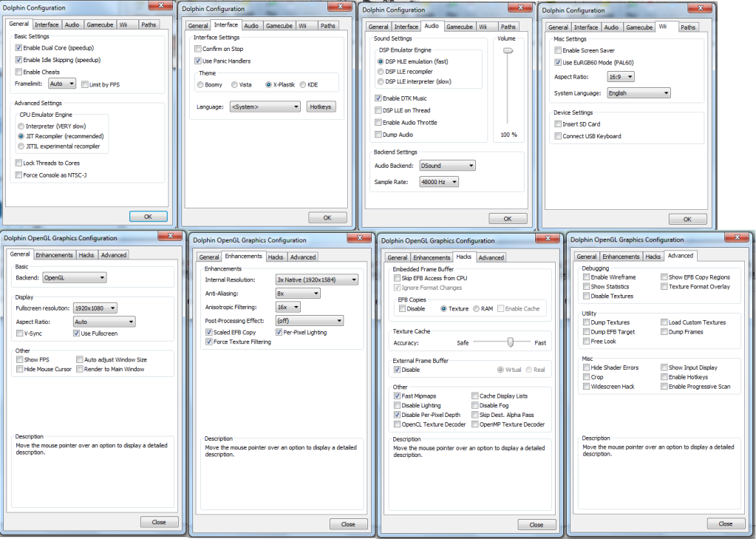Click the Volume slider handle
The height and width of the screenshot is (539, 756).
click(x=508, y=51)
